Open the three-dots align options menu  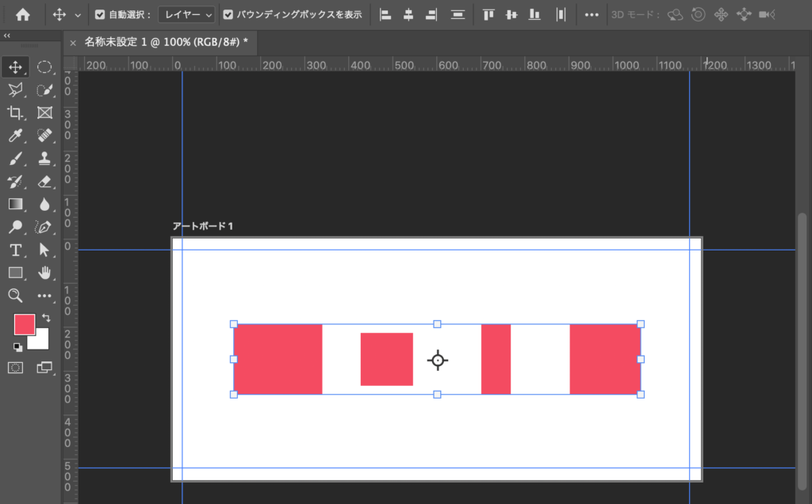[x=592, y=14]
